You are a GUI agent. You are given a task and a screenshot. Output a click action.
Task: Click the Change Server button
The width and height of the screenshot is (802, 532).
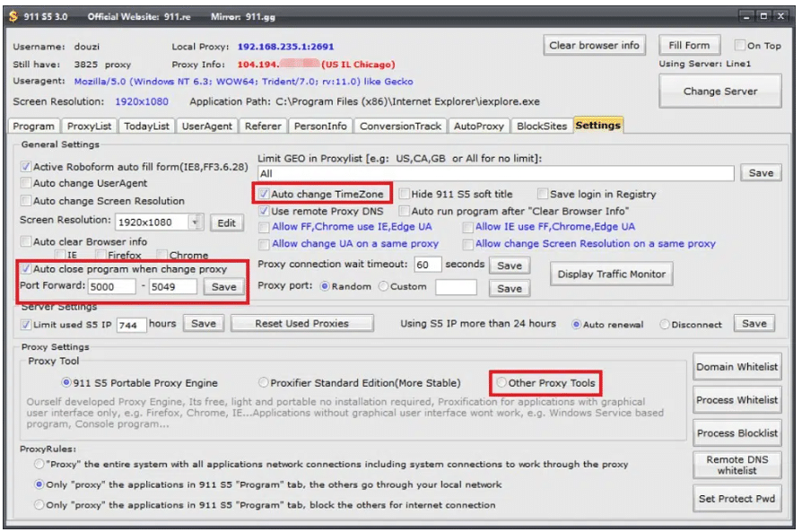point(720,91)
